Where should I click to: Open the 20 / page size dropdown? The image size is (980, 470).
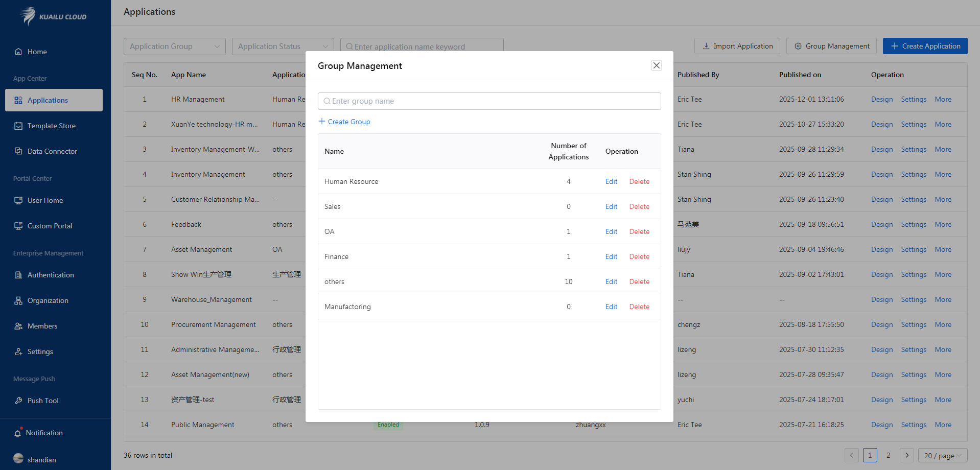(942, 455)
